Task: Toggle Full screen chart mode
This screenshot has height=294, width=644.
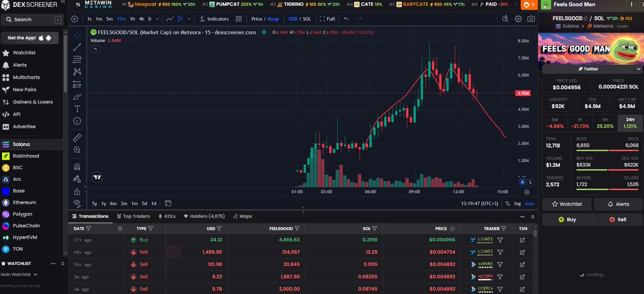Action: (x=327, y=19)
